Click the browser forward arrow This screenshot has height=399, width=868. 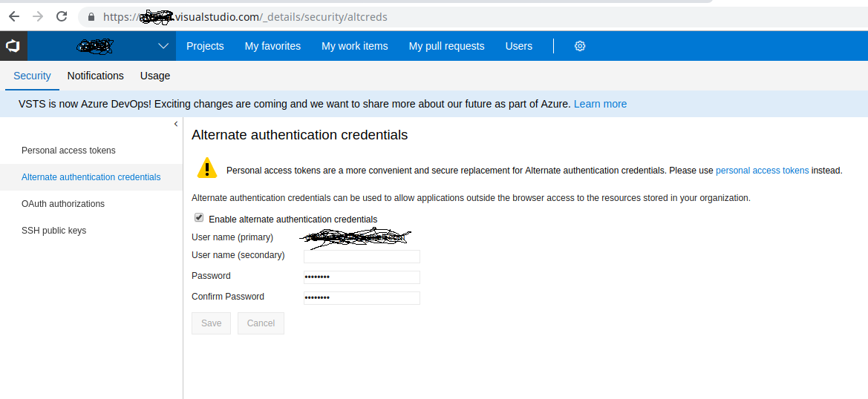[x=38, y=16]
